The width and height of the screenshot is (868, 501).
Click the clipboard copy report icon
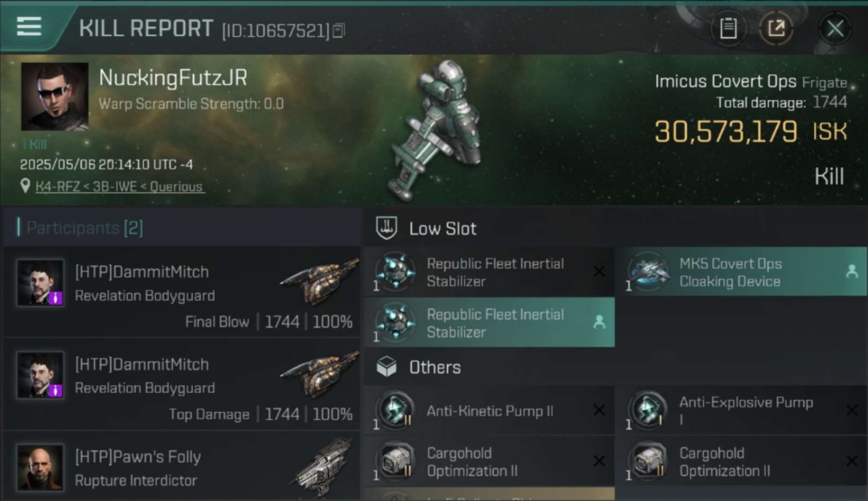click(x=728, y=28)
